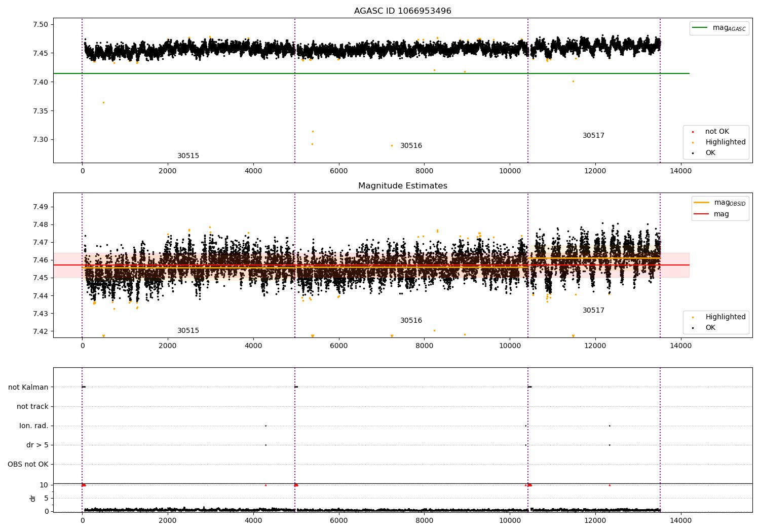Click the red 'not OK' legend marker dot

[x=693, y=132]
